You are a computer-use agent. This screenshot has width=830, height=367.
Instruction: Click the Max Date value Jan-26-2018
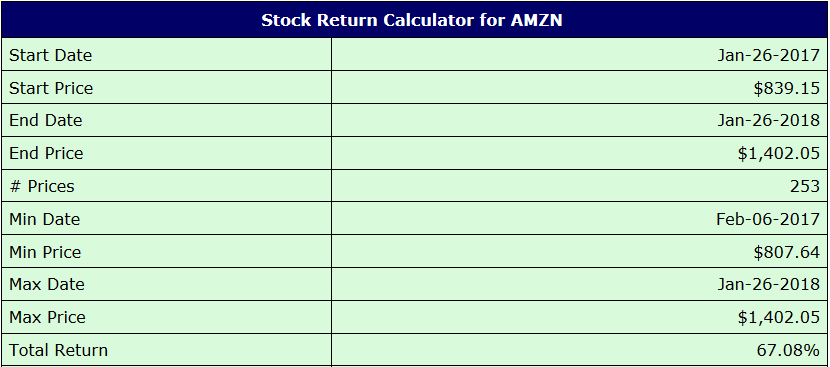tap(769, 284)
